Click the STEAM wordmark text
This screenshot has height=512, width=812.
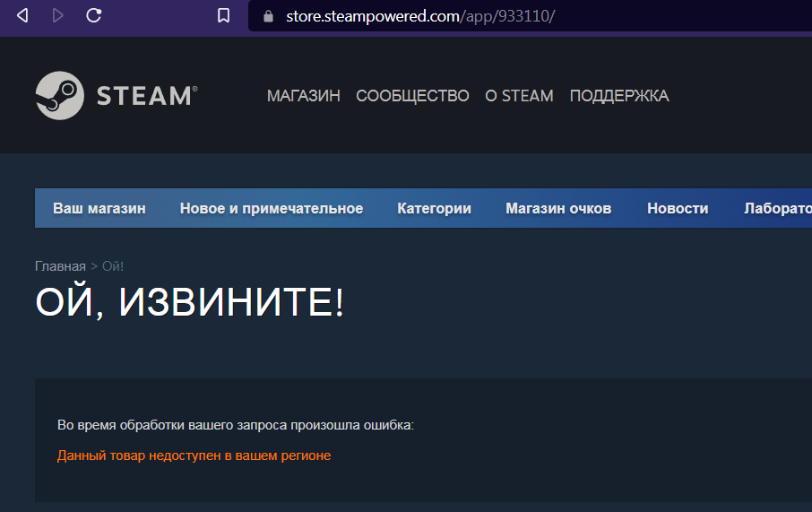tap(147, 96)
